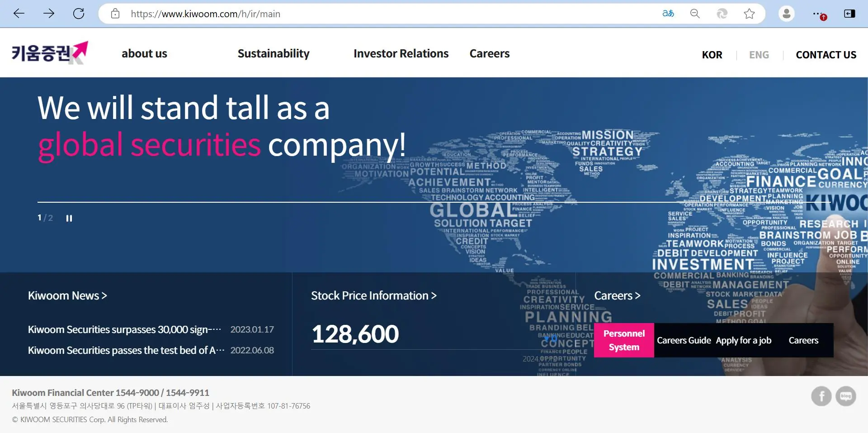Open Stock Price Information section
The width and height of the screenshot is (868, 433).
(x=374, y=295)
